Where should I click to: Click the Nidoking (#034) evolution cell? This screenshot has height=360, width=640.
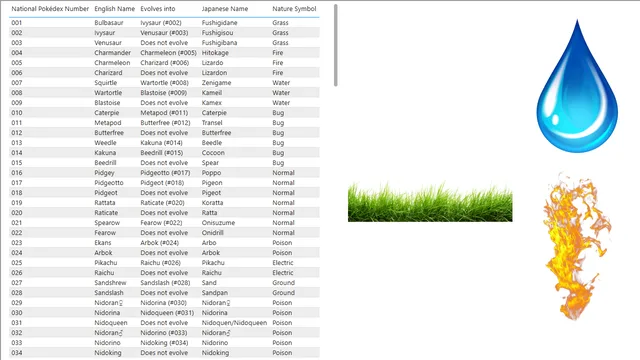(x=164, y=343)
